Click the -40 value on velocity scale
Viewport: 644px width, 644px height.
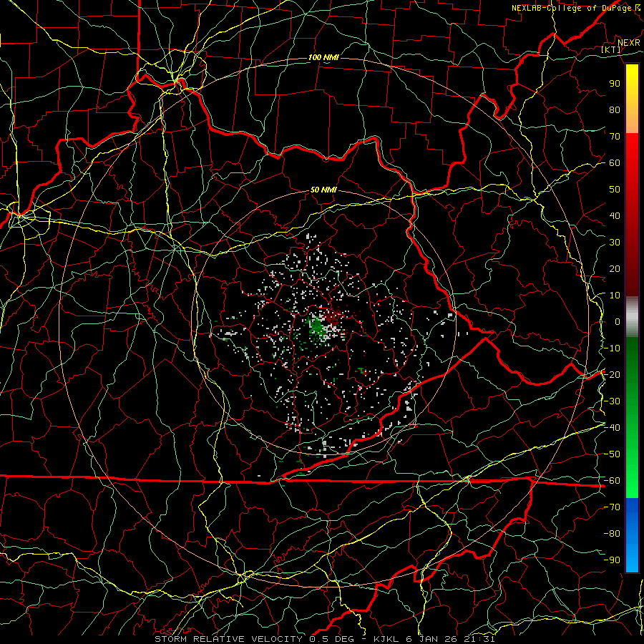[612, 428]
